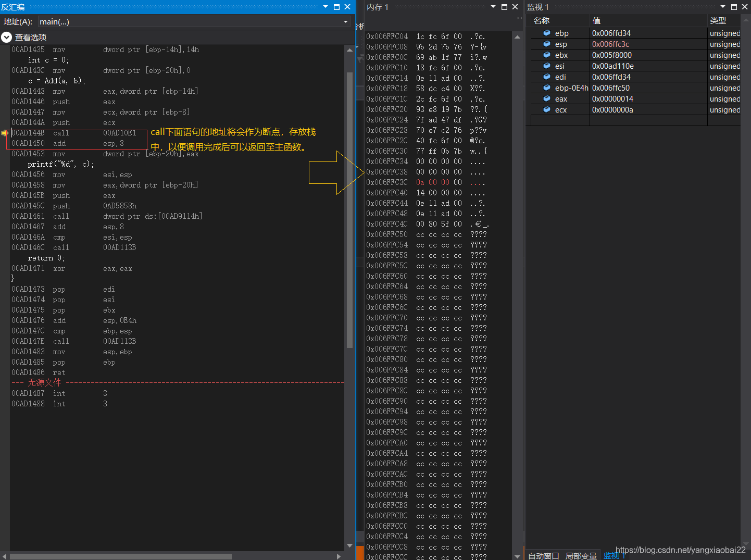Select the xor eax,eax instruction line
The image size is (751, 560).
(x=72, y=268)
